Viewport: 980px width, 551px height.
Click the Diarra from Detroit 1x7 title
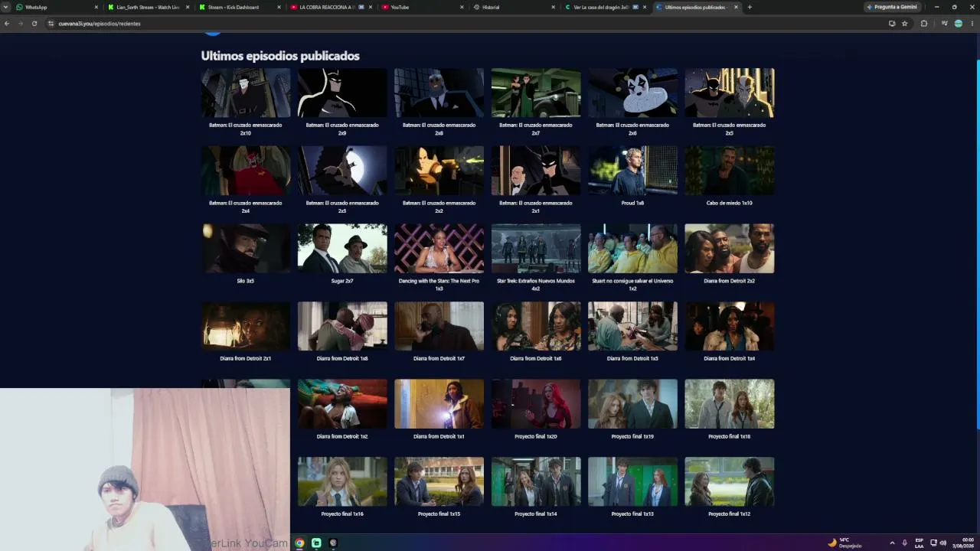(439, 358)
